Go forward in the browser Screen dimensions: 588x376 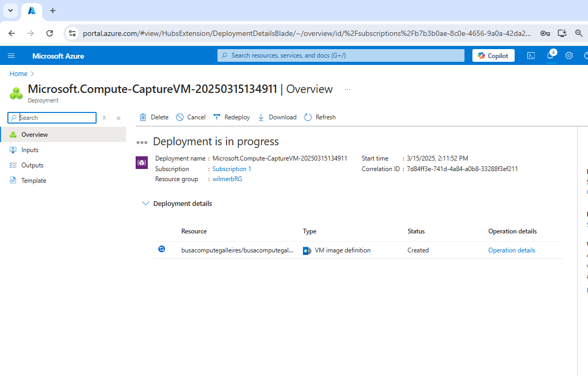click(31, 33)
